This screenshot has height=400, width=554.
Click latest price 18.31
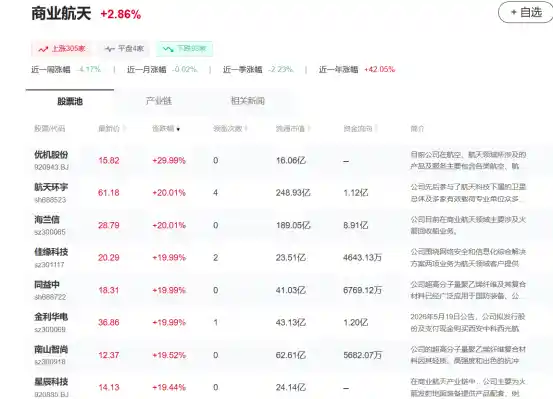click(x=109, y=290)
